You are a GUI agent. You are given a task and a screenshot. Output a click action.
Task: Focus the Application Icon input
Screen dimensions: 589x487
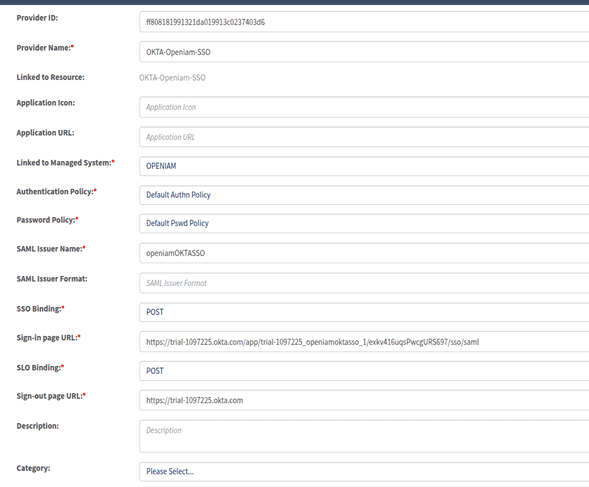point(364,107)
